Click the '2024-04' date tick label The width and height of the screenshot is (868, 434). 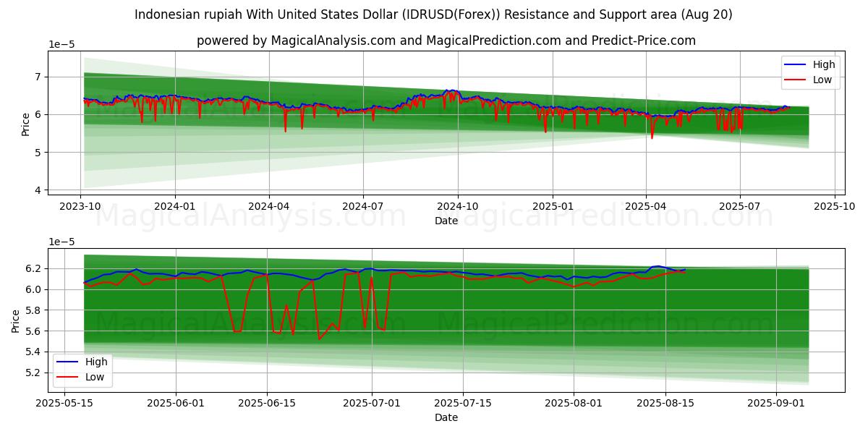coord(269,205)
